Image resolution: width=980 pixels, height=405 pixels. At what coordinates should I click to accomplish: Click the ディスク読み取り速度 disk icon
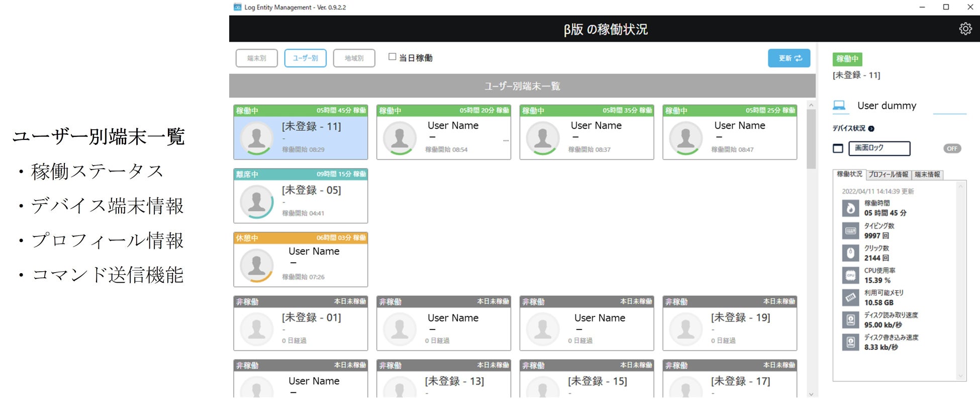[850, 320]
